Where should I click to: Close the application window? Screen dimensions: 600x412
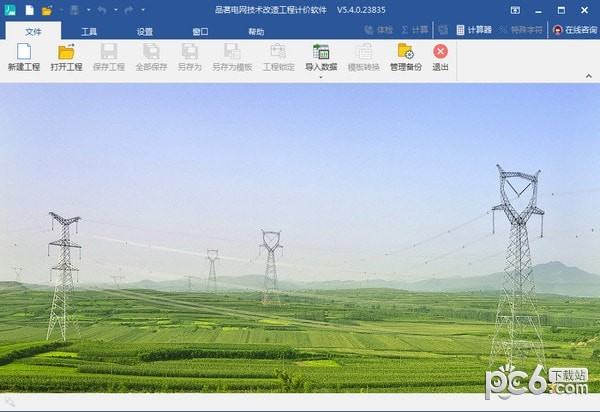584,10
